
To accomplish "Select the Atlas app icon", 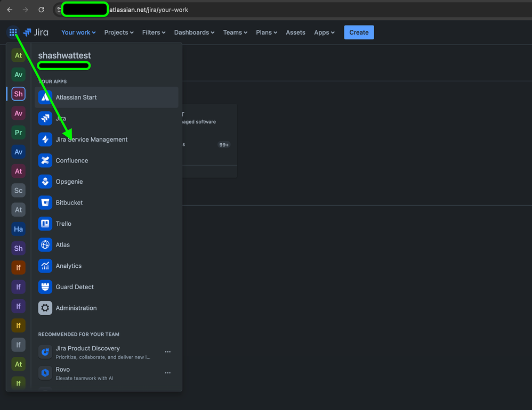I will pyautogui.click(x=62, y=244).
